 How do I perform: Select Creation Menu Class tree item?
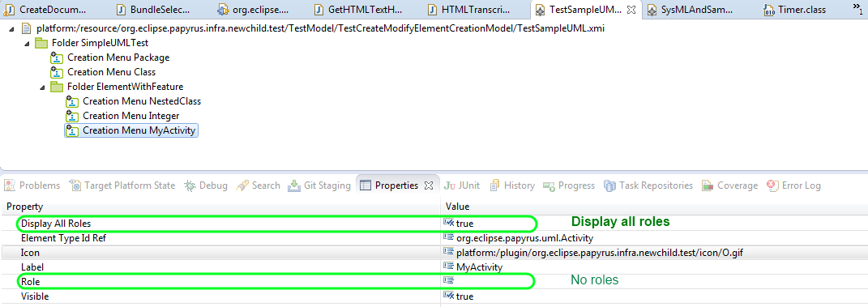pos(111,72)
